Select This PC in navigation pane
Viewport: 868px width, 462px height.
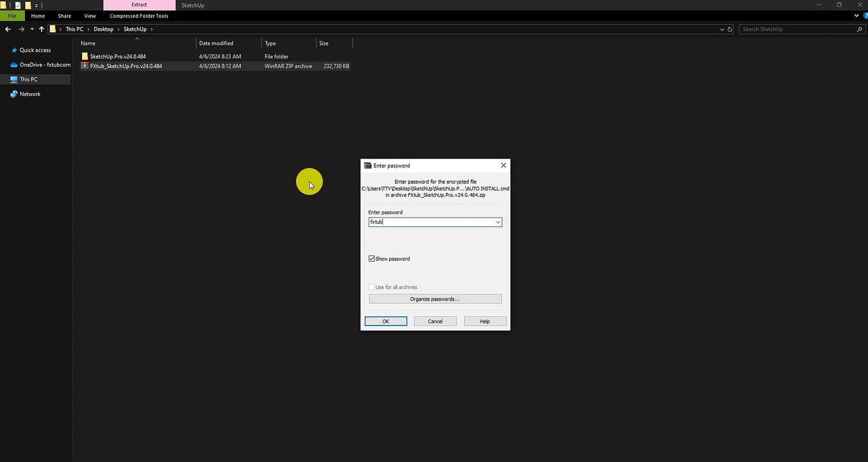(28, 80)
